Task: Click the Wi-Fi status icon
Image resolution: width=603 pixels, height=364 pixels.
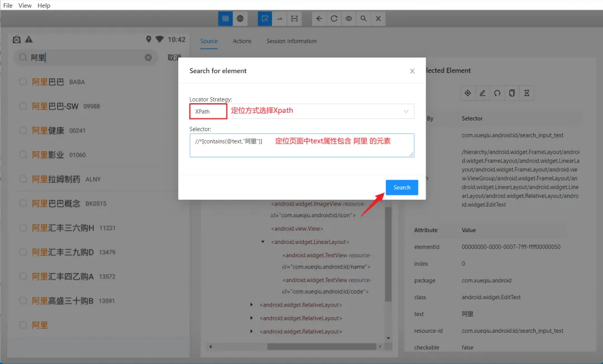Action: click(x=160, y=39)
